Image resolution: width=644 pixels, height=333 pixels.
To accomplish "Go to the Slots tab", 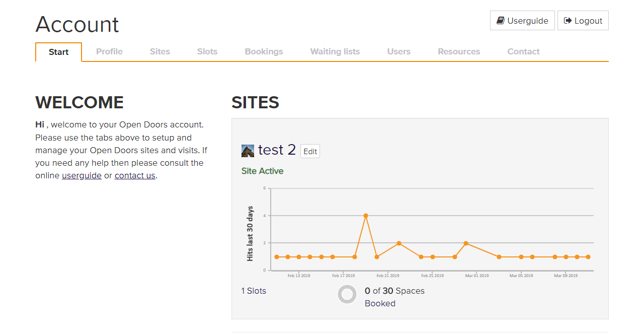I will (207, 51).
